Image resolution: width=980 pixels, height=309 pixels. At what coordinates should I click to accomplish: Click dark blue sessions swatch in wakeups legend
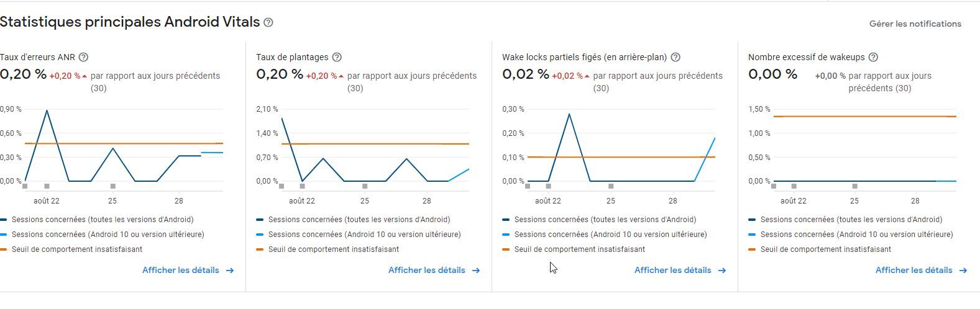[753, 220]
